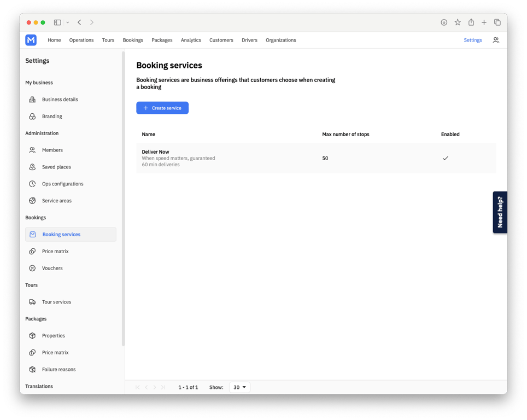Viewport: 527px width, 420px height.
Task: Open the Show 30 rows dropdown
Action: 239,387
